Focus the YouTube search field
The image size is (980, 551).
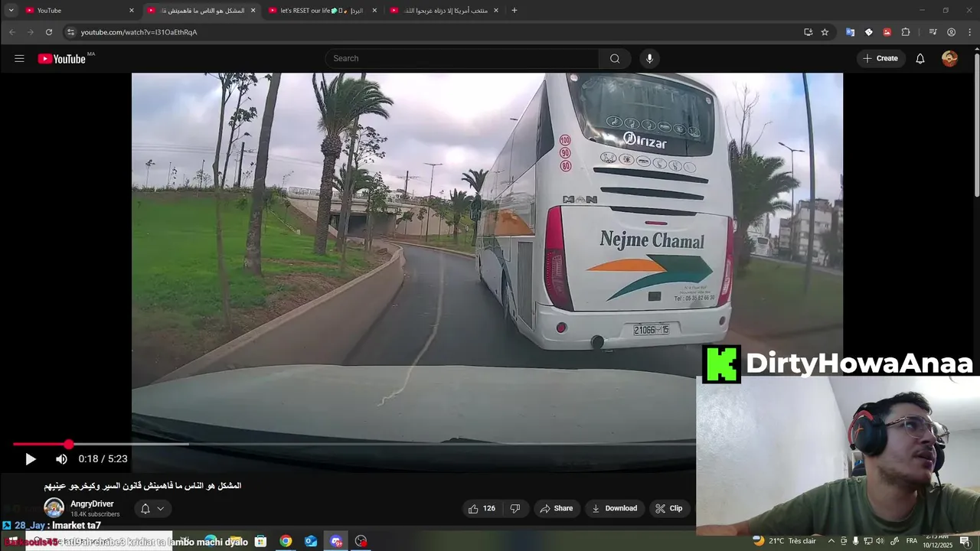[x=462, y=58]
